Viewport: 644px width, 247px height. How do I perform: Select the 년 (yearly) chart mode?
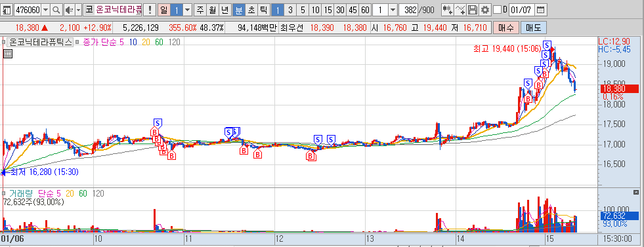225,9
